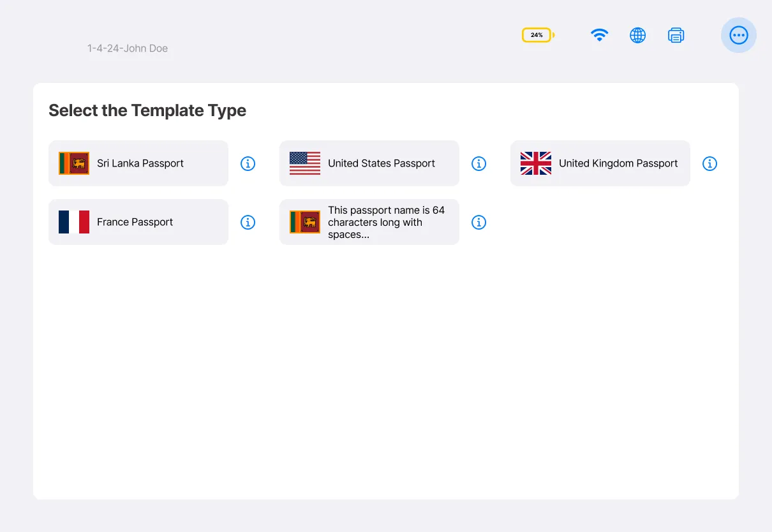Select the Sri Lanka Passport template
The width and height of the screenshot is (772, 532).
[138, 163]
